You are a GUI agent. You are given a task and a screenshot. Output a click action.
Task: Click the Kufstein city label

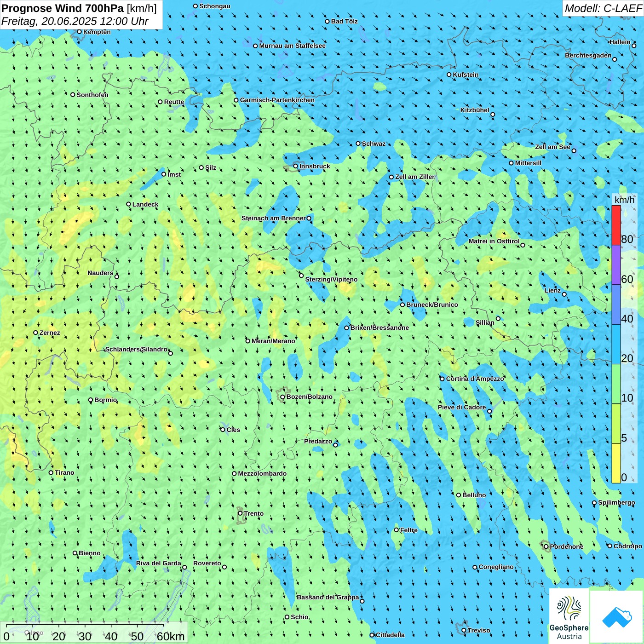(466, 75)
